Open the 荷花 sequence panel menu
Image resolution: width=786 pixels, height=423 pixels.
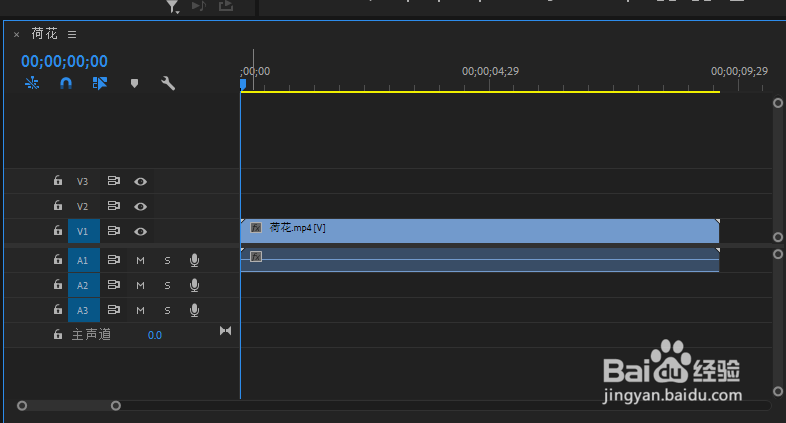(x=72, y=35)
